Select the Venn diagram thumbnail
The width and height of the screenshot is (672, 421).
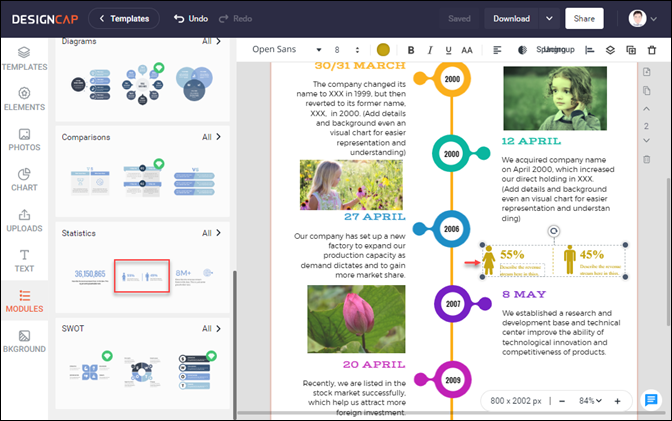point(194,84)
